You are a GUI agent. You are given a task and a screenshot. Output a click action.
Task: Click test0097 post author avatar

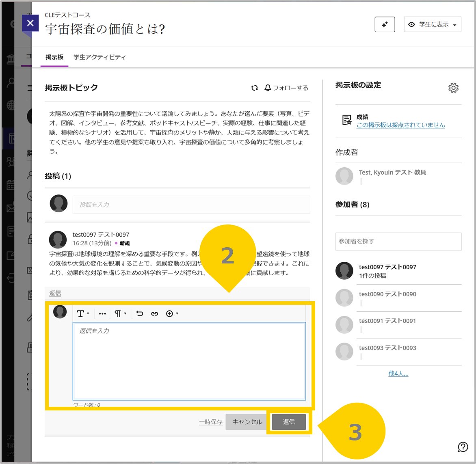58,240
